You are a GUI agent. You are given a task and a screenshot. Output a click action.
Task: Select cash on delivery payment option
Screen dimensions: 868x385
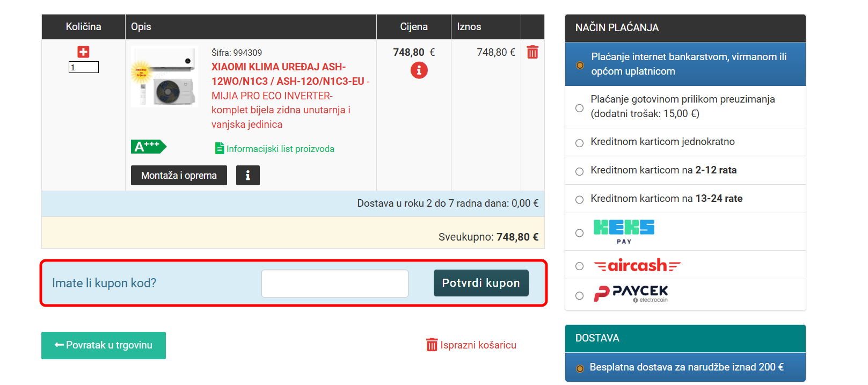click(579, 108)
